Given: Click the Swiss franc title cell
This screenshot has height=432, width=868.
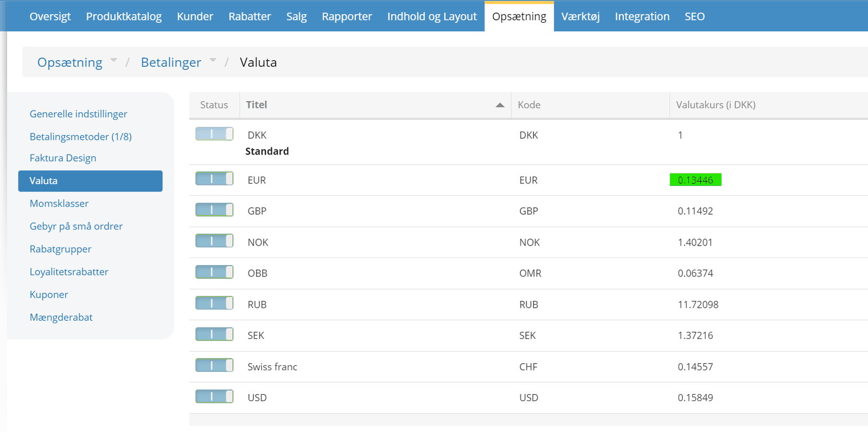Looking at the screenshot, I should point(272,367).
